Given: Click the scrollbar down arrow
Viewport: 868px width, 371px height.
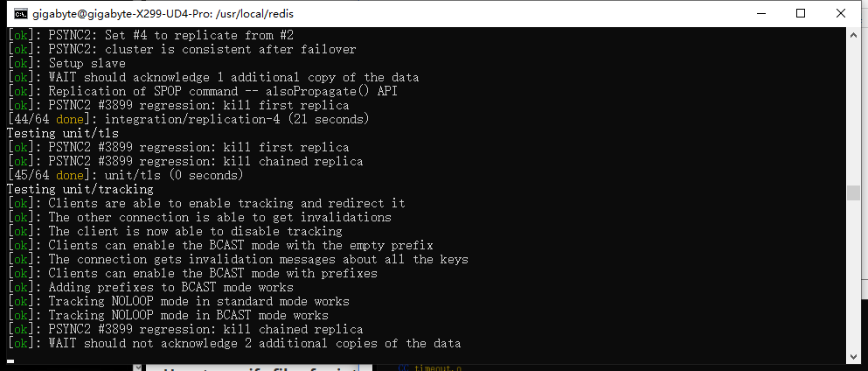Looking at the screenshot, I should click(x=853, y=356).
